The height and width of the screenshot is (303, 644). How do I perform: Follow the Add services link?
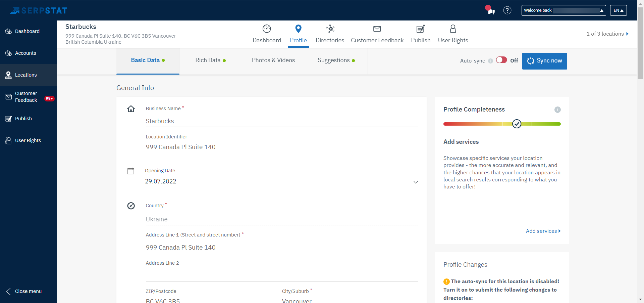tap(543, 231)
